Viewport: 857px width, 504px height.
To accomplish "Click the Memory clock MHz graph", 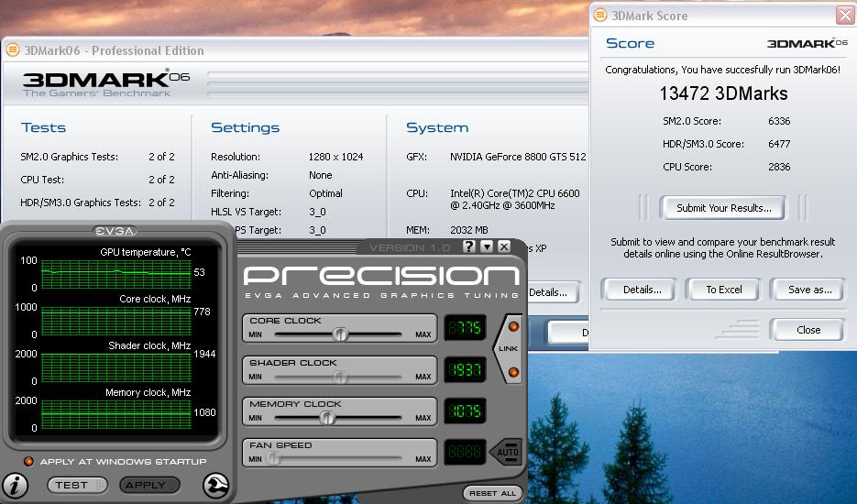I will point(116,414).
